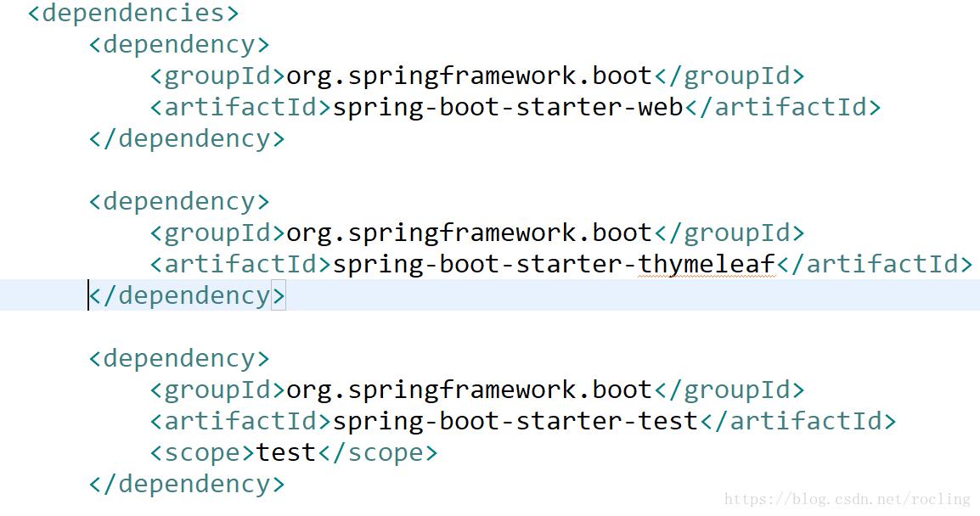Click the spring-boot-starter-test artifact text
Viewport: 980px width, 516px height.
point(515,421)
